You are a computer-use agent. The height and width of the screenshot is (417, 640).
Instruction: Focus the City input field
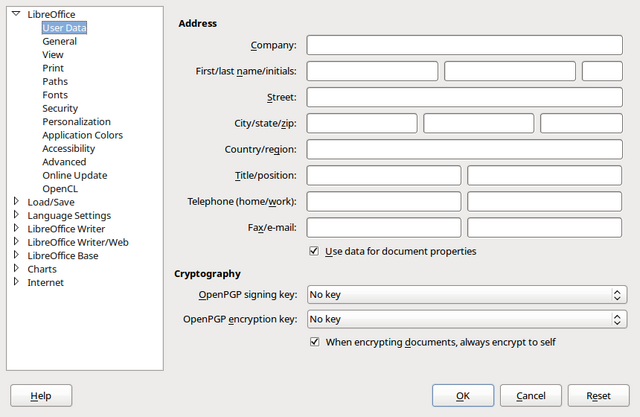pyautogui.click(x=362, y=123)
